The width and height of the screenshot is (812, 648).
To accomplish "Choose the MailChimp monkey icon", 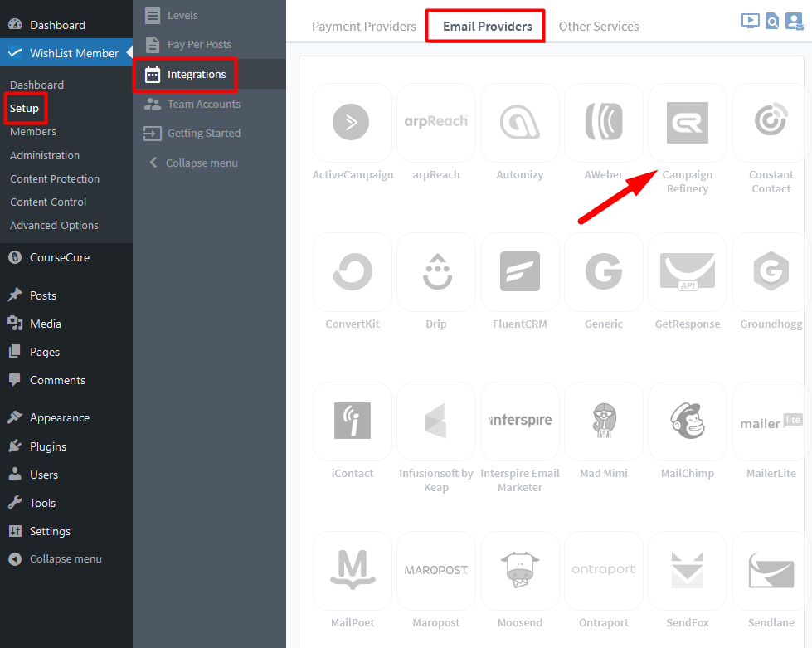I will (688, 421).
